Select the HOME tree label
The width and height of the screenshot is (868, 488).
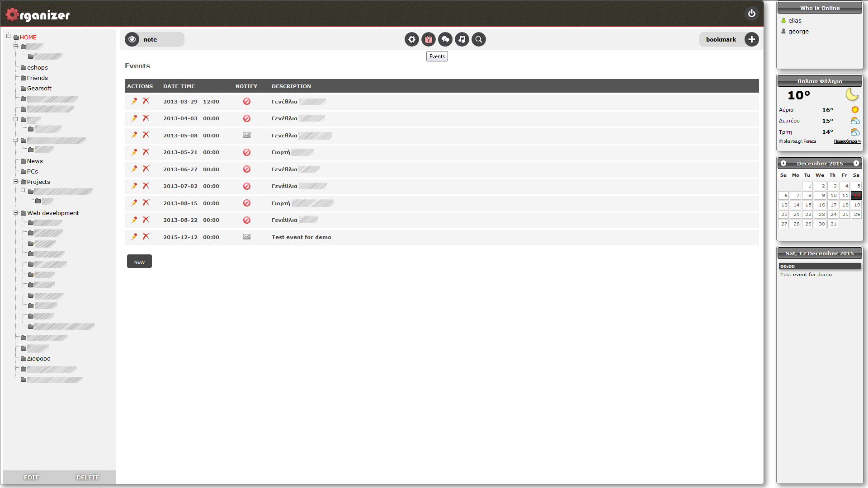[x=28, y=37]
